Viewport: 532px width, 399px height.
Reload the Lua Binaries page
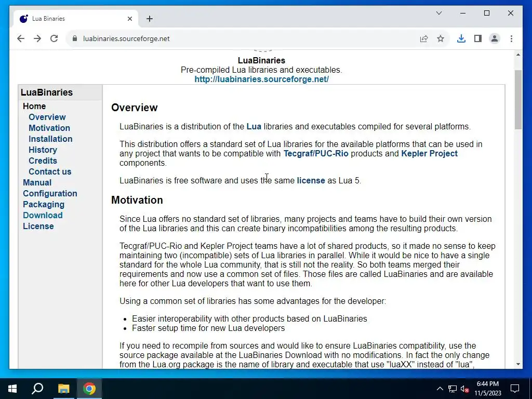coord(54,38)
